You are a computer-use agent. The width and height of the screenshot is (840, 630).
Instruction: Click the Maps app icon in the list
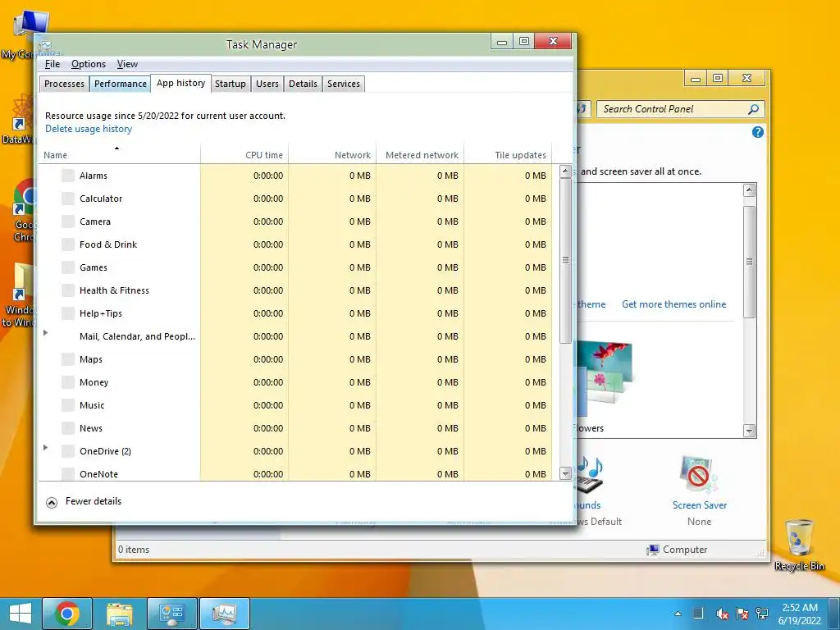click(68, 359)
